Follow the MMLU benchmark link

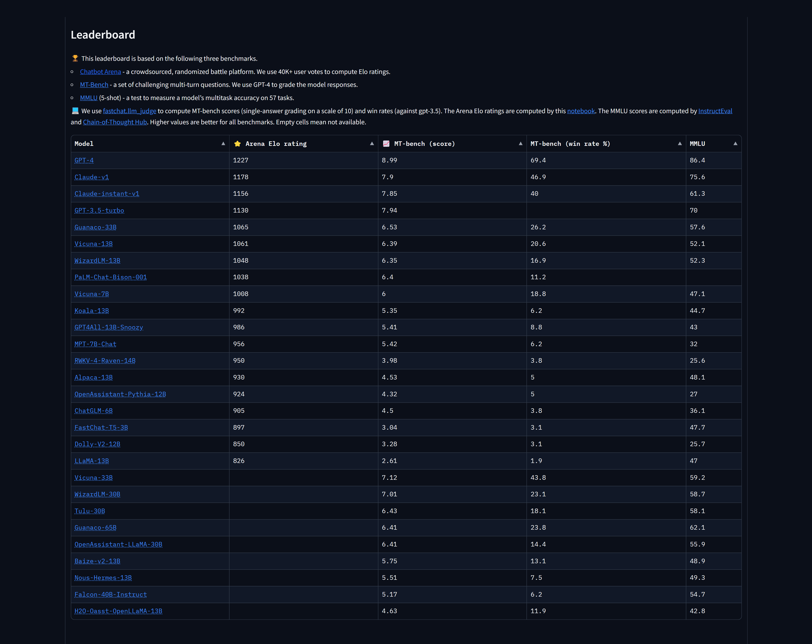89,98
